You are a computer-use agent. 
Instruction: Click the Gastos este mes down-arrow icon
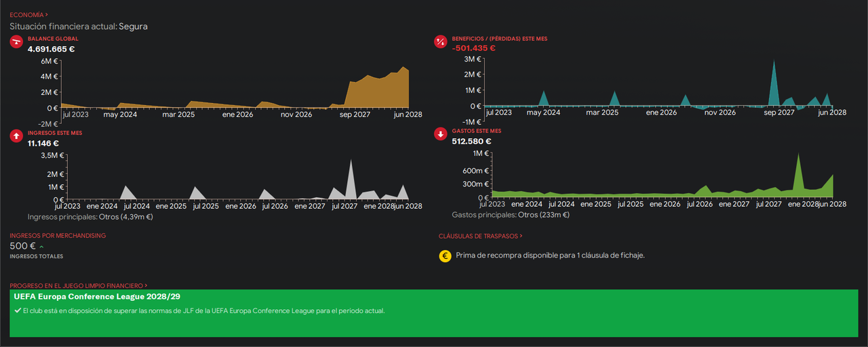[x=441, y=134]
